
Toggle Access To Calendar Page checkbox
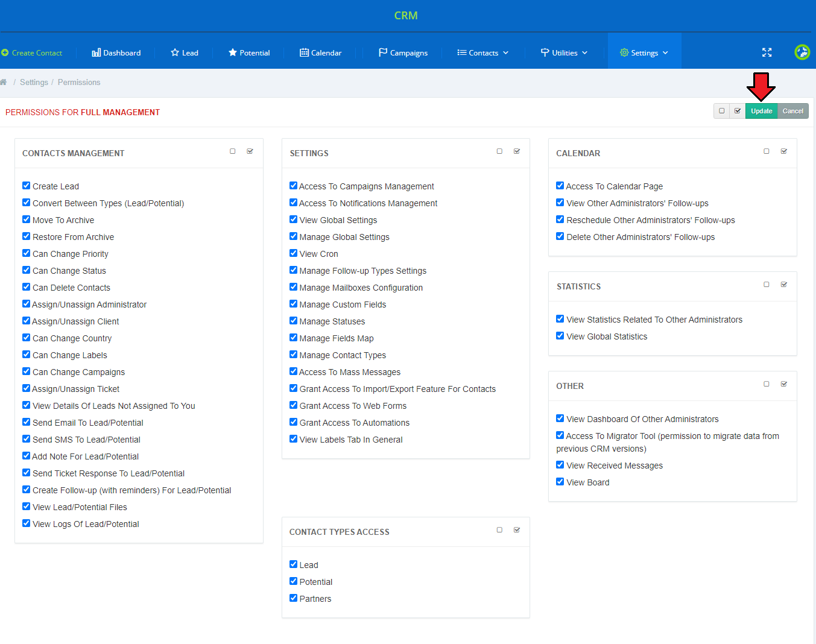click(560, 186)
